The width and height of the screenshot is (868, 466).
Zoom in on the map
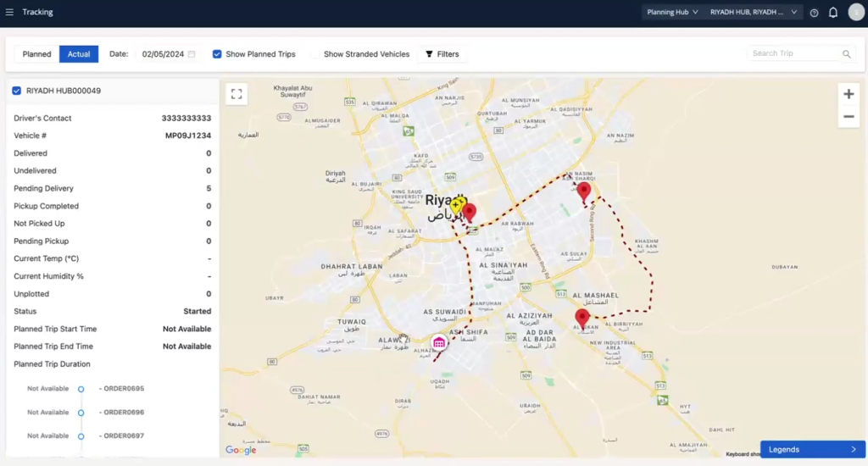tap(849, 94)
